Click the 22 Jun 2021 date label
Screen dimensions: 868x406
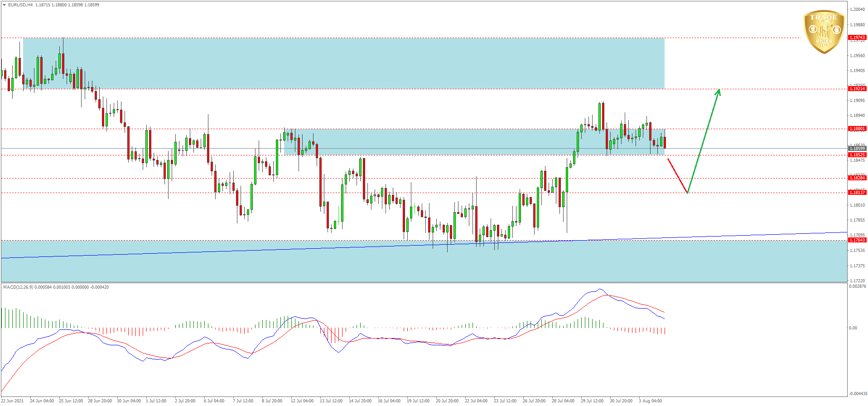point(13,401)
